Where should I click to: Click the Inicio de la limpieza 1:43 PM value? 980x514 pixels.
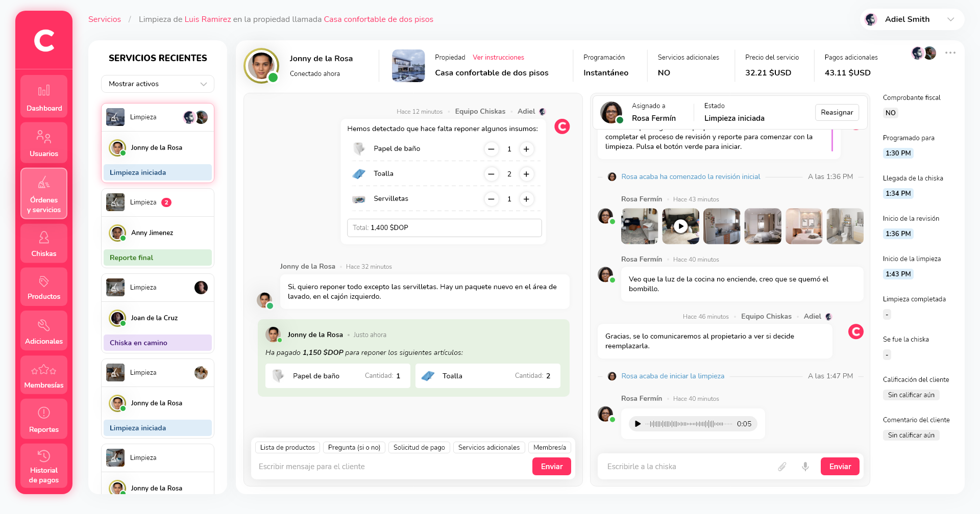tap(898, 274)
